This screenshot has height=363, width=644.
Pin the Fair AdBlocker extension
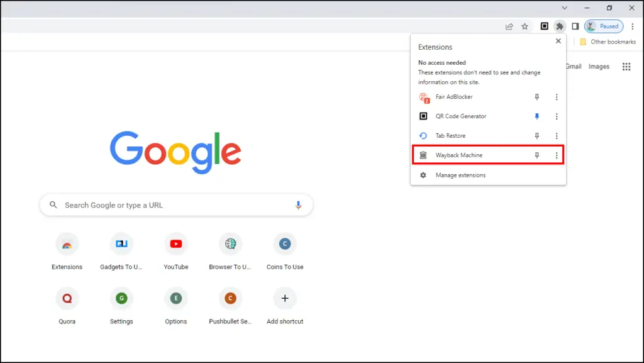coord(536,97)
